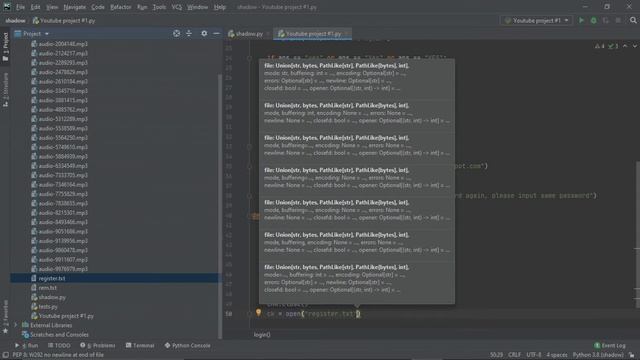Open Youtube project #1 run configuration dropdown
The width and height of the screenshot is (640, 360).
coord(536,20)
